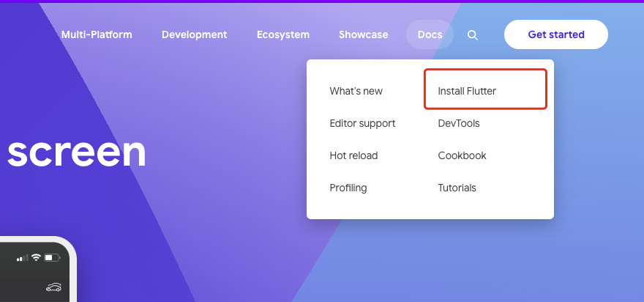Open What's new docs link
This screenshot has height=302, width=644.
point(356,91)
